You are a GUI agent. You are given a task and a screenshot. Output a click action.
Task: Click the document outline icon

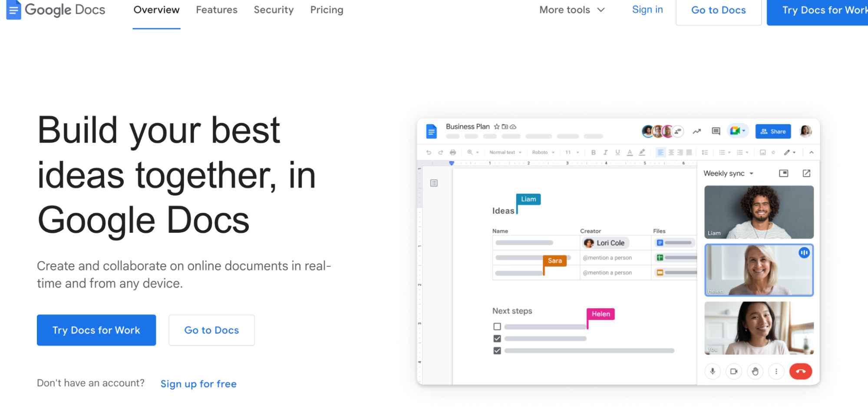pyautogui.click(x=434, y=183)
